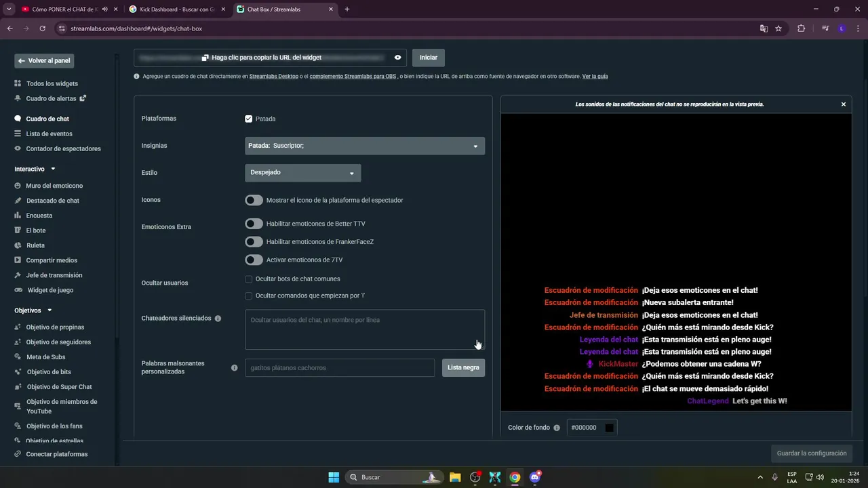The height and width of the screenshot is (488, 868).
Task: Click info icon beside Palabras malsonantes personalizadas
Action: [234, 368]
